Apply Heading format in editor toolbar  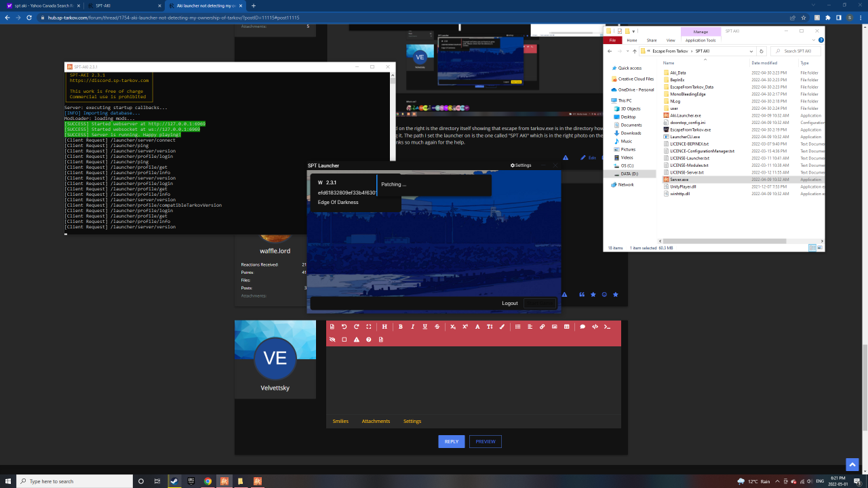coord(384,327)
